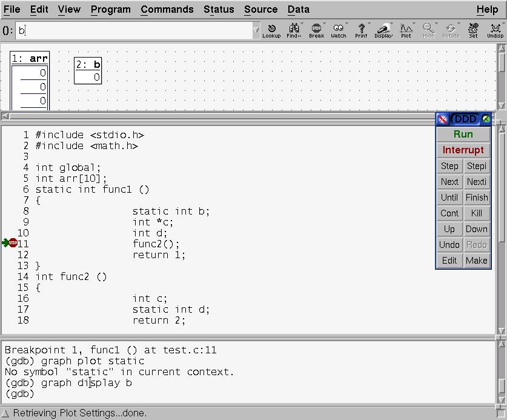Open the View menu
Viewport: 507px width, 420px height.
(69, 9)
